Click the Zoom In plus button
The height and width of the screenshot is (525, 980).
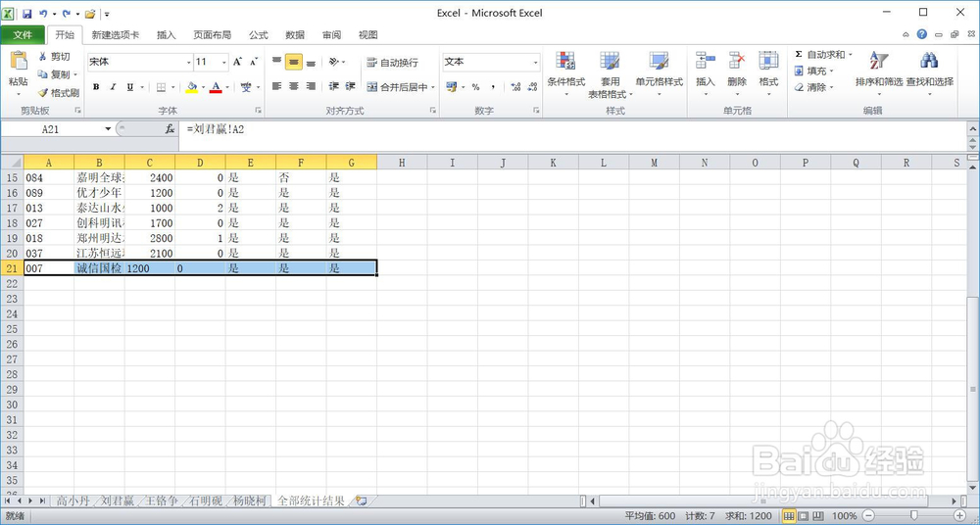960,516
